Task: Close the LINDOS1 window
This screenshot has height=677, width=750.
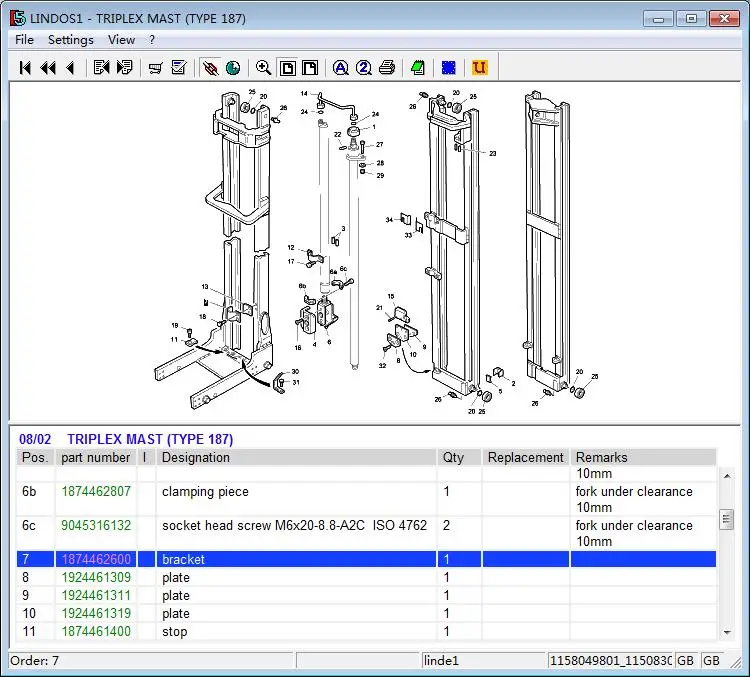Action: (724, 19)
